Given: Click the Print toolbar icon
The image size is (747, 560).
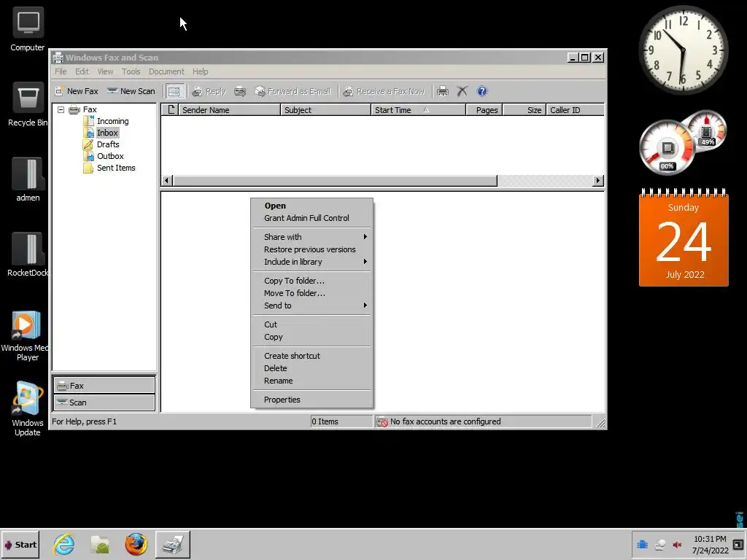Looking at the screenshot, I should (x=443, y=91).
